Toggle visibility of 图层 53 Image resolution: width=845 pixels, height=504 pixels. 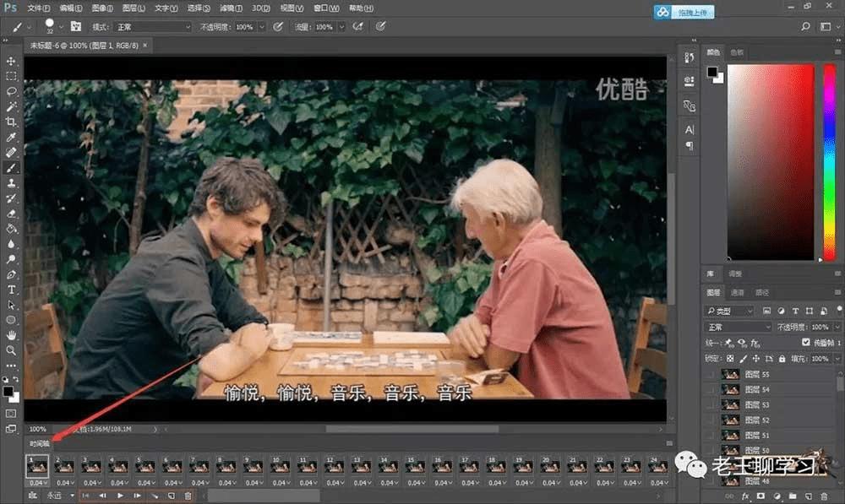(711, 404)
